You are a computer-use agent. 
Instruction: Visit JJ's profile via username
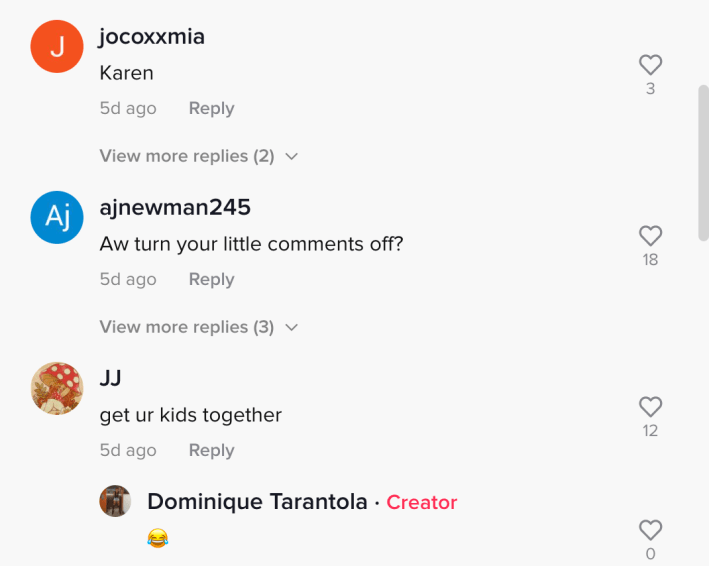111,378
